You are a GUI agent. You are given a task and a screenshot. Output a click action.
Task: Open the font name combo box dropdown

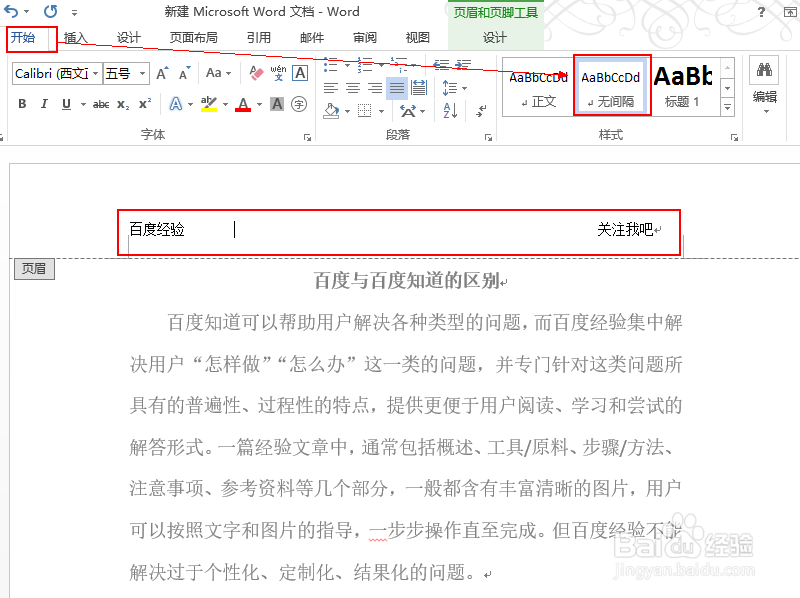[95, 73]
